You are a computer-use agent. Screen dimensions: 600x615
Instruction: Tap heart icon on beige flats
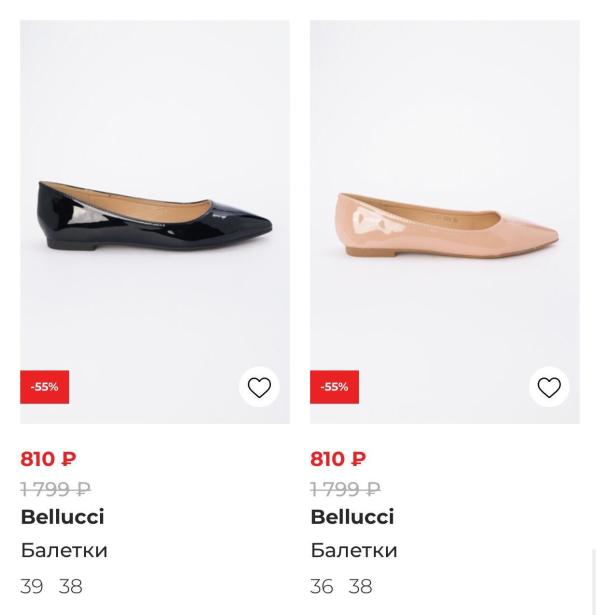coord(549,387)
